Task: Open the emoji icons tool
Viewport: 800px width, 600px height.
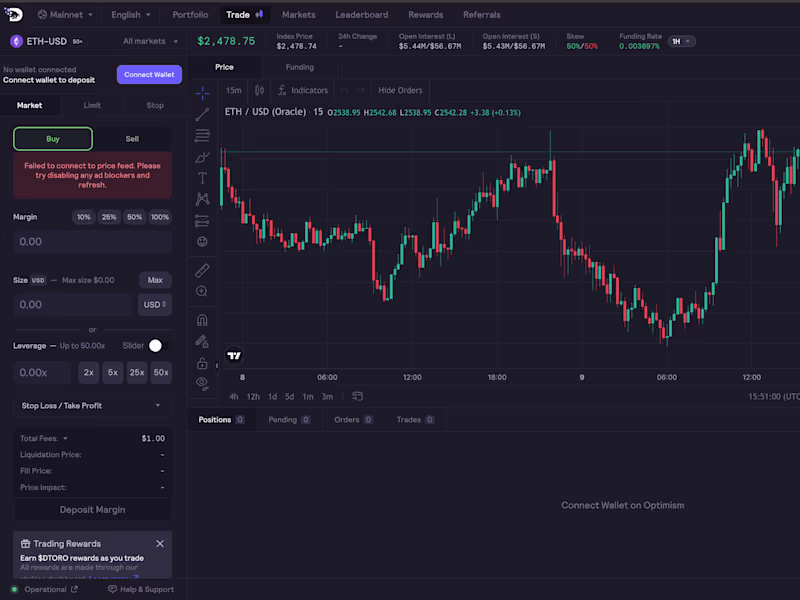Action: 202,241
